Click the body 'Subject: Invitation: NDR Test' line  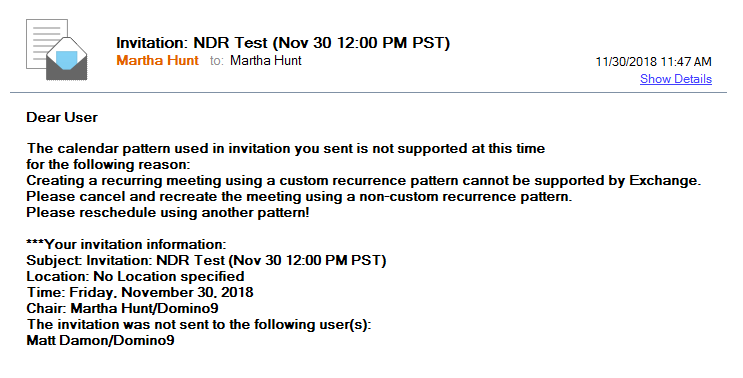pos(206,261)
